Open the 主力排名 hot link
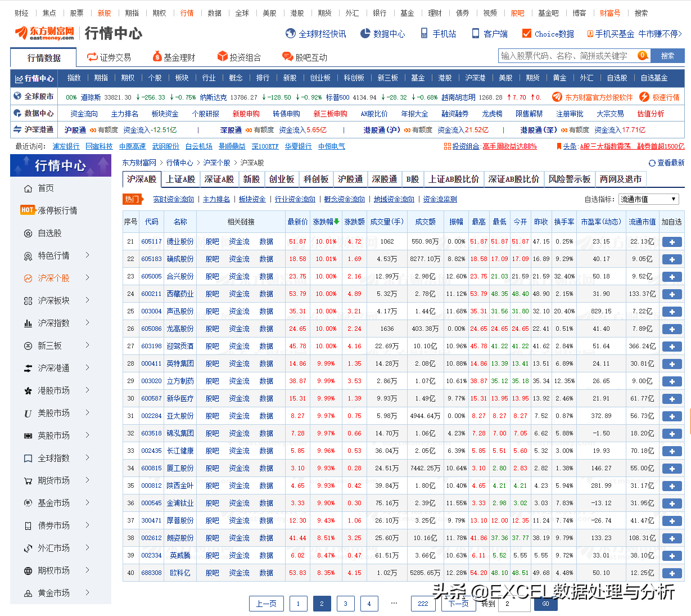Screen dimensions: 691x616 [216, 199]
